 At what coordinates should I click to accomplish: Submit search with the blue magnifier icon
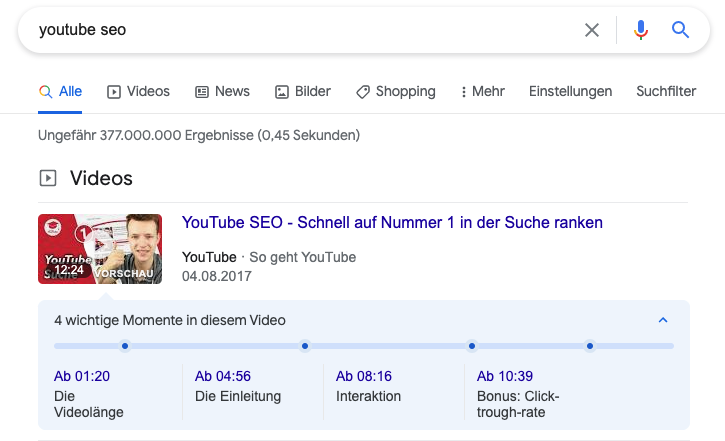pos(680,30)
